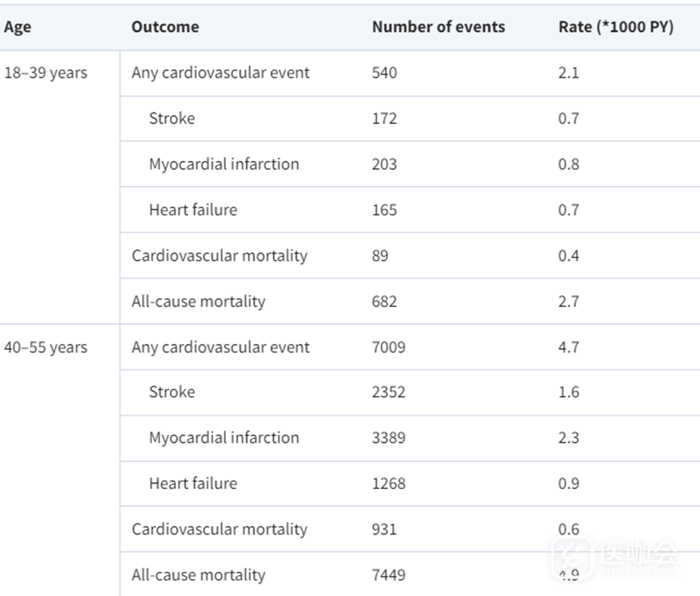
Task: Select Myocardial infarction under 40–55 years
Action: pos(223,438)
